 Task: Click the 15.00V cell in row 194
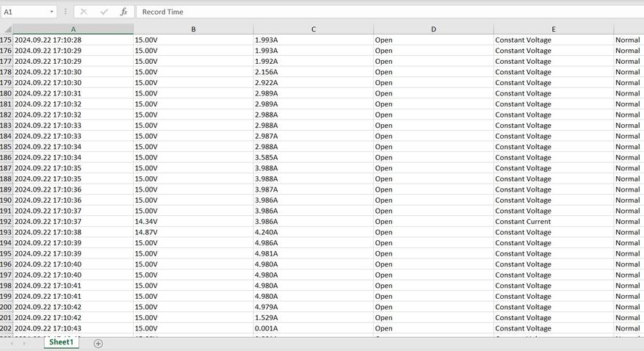(193, 242)
